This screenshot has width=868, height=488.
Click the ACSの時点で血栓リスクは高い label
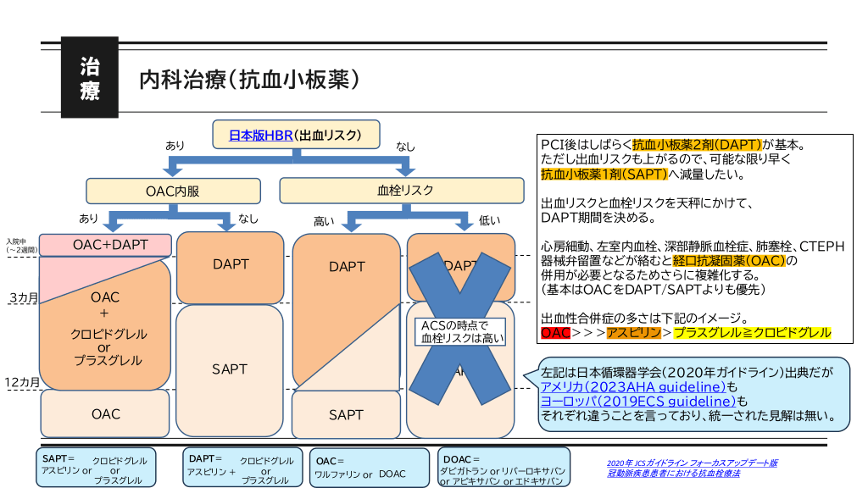[462, 331]
